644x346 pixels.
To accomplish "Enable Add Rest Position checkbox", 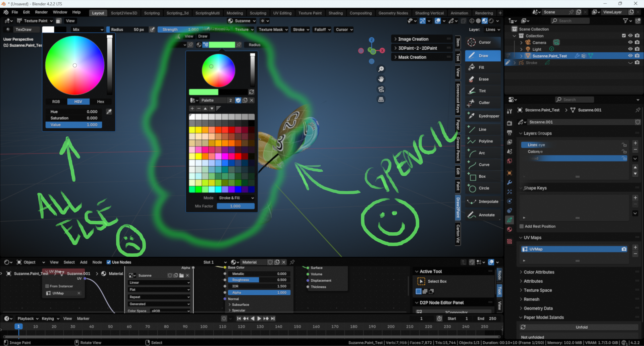I will (522, 226).
